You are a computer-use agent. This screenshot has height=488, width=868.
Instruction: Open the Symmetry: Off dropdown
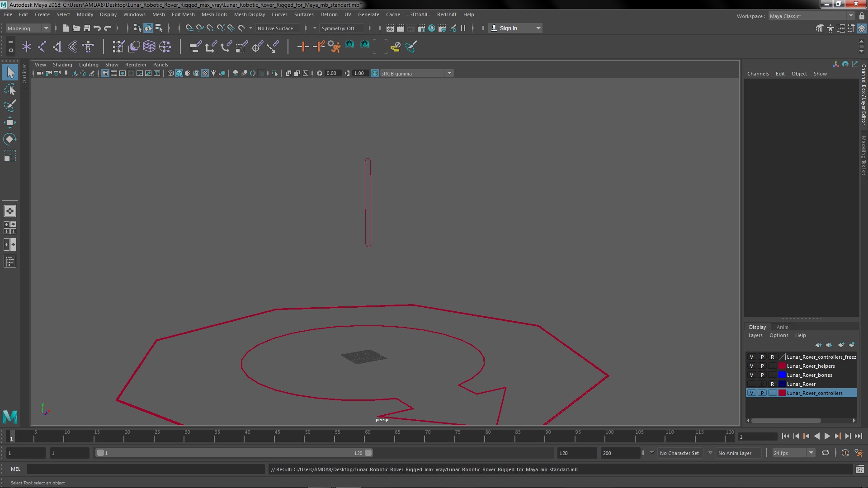pyautogui.click(x=342, y=28)
